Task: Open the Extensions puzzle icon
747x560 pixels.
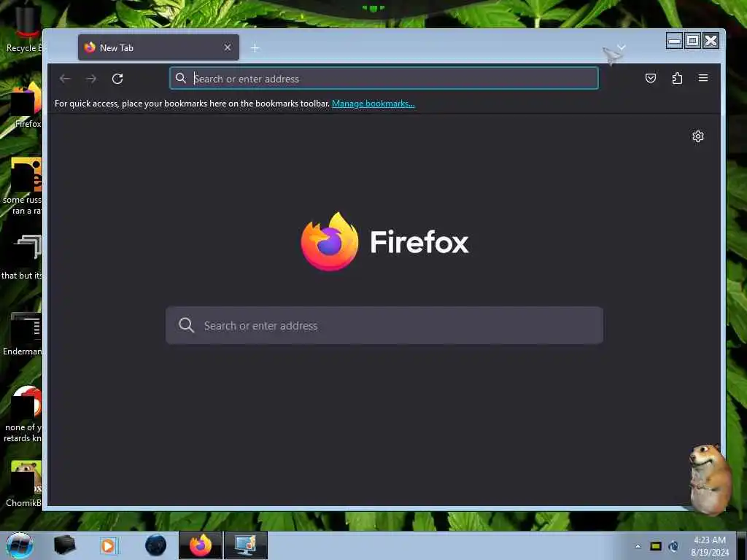Action: click(677, 78)
